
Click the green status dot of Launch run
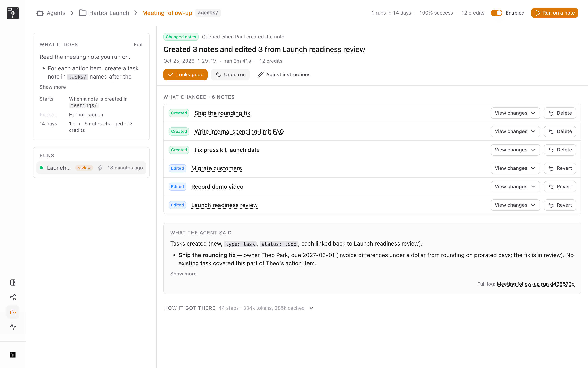[x=41, y=168]
